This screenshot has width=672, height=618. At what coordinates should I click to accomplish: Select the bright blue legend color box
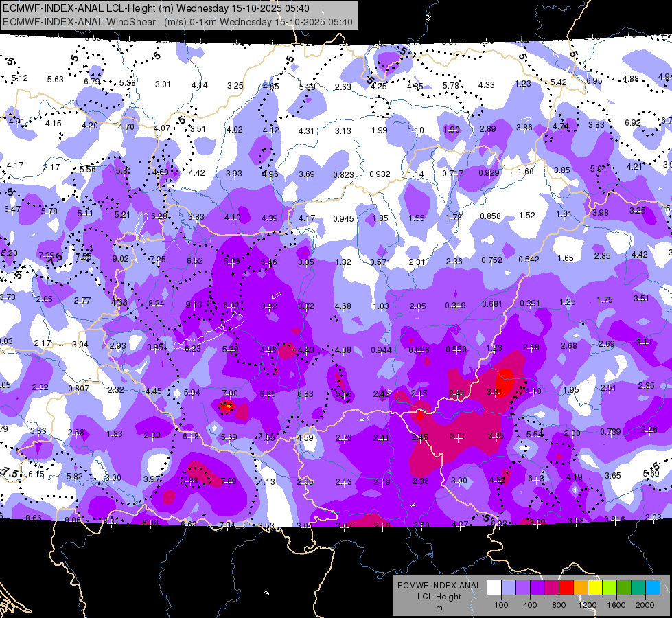[x=653, y=587]
